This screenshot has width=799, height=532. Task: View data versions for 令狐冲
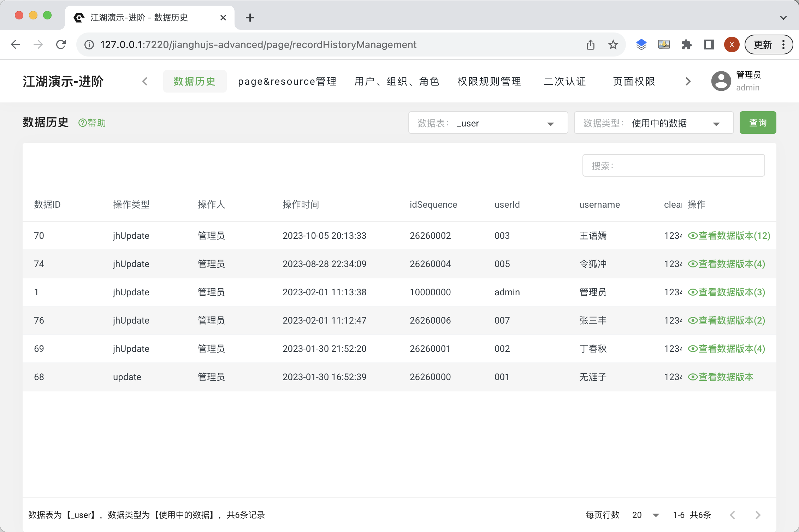click(x=727, y=264)
